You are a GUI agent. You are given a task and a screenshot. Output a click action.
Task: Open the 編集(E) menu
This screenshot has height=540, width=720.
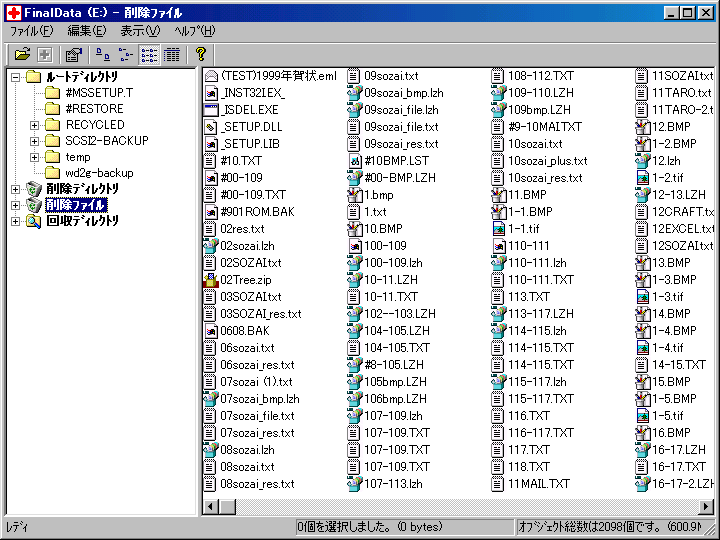87,31
